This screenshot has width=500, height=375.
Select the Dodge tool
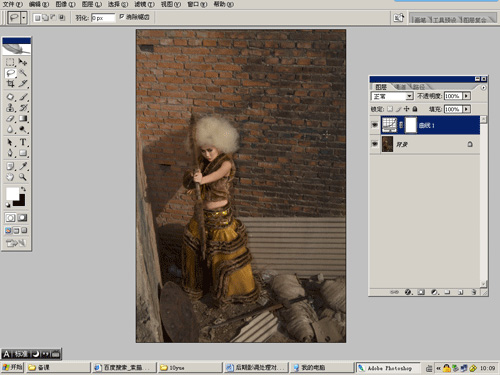point(23,129)
